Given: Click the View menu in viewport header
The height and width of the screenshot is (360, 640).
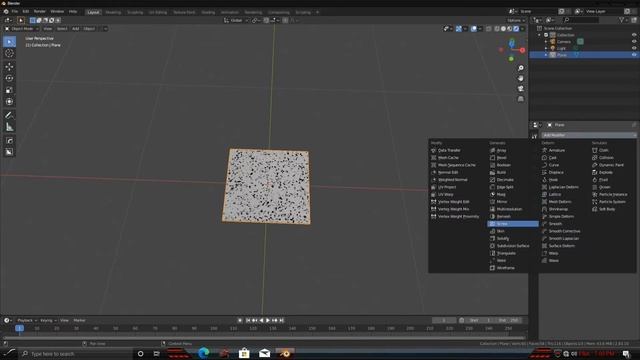Looking at the screenshot, I should [48, 29].
